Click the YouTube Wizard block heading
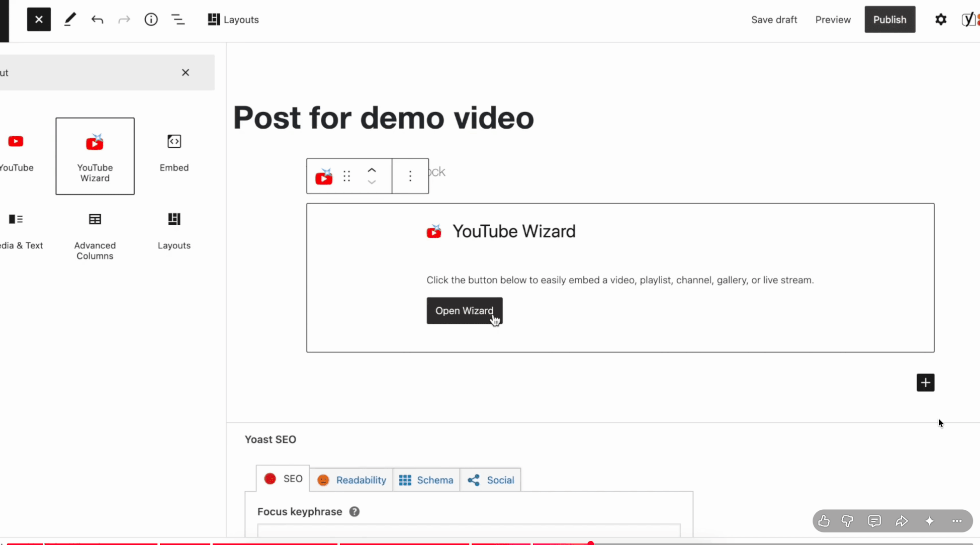The image size is (980, 545). (513, 231)
